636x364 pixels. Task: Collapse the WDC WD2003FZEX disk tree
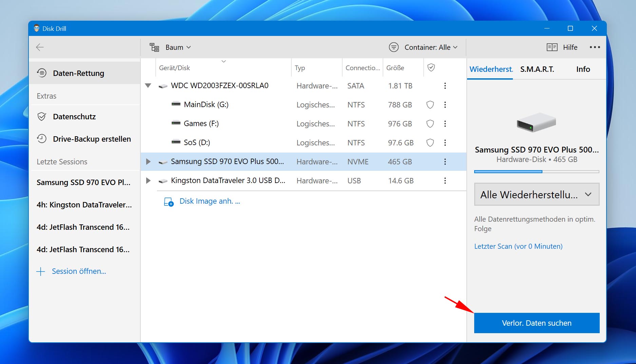click(x=148, y=86)
